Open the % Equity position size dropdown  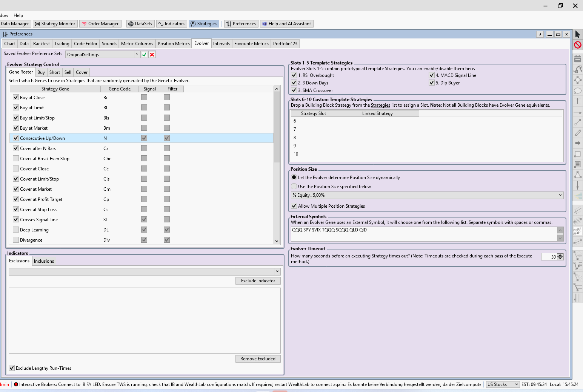560,195
